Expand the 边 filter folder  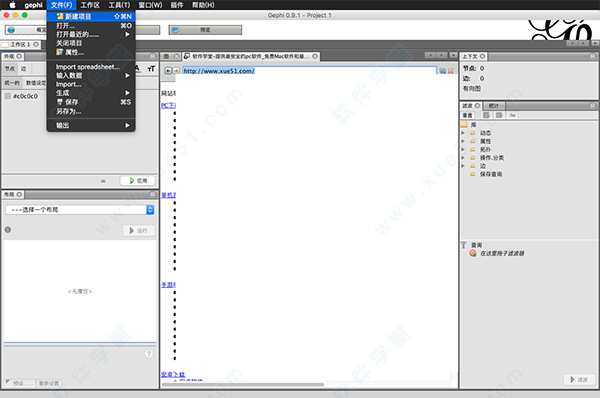463,166
